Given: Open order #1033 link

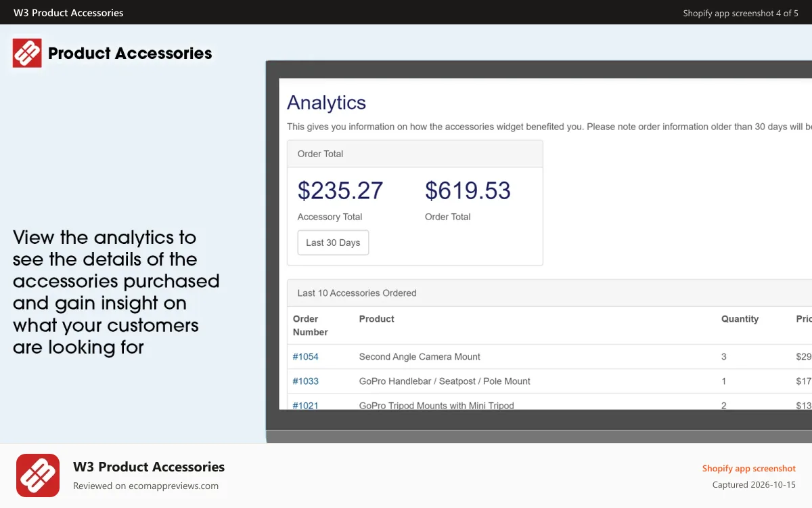Looking at the screenshot, I should coord(305,381).
